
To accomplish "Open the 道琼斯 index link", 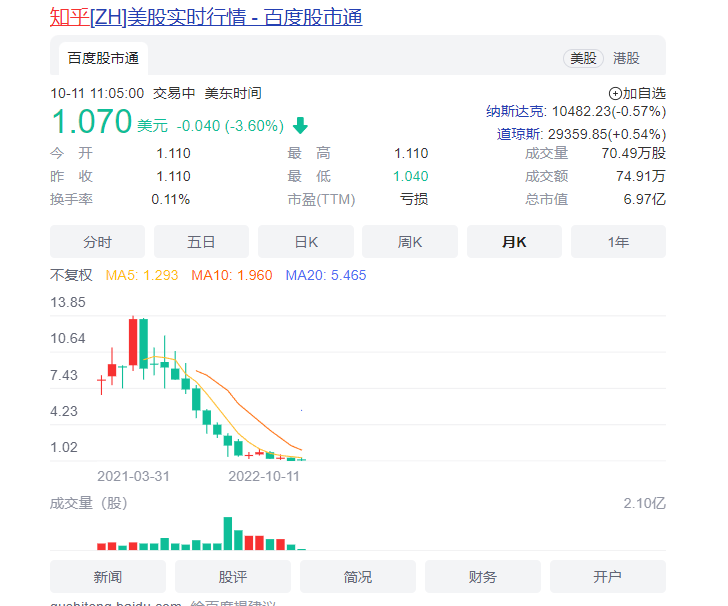I will pos(519,134).
